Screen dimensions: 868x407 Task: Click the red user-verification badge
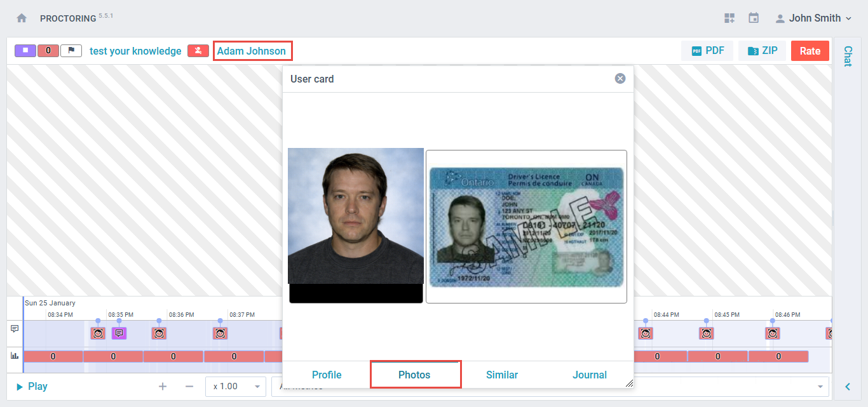tap(198, 51)
